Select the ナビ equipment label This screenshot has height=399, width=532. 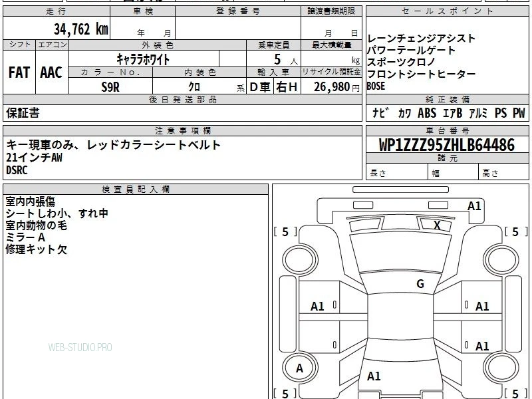tap(380, 113)
